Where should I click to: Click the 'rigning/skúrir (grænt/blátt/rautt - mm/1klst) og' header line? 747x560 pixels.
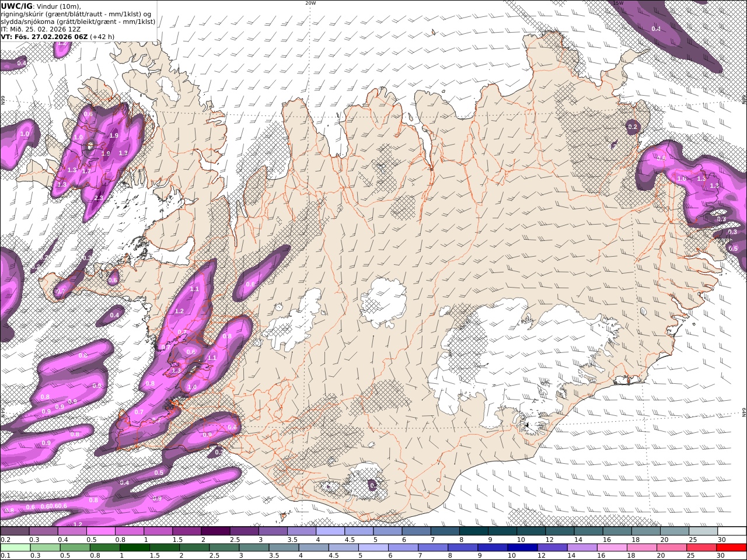pos(76,14)
